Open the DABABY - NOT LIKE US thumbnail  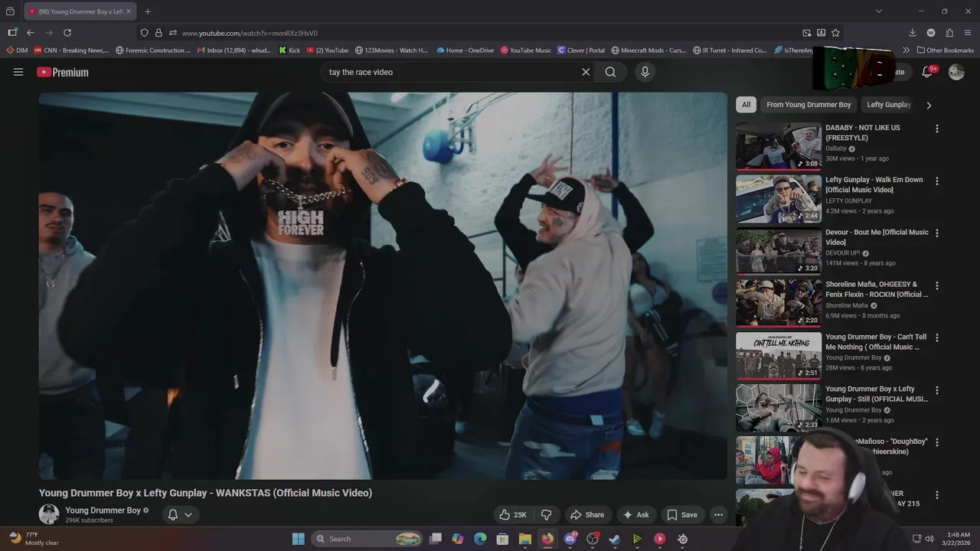[779, 146]
